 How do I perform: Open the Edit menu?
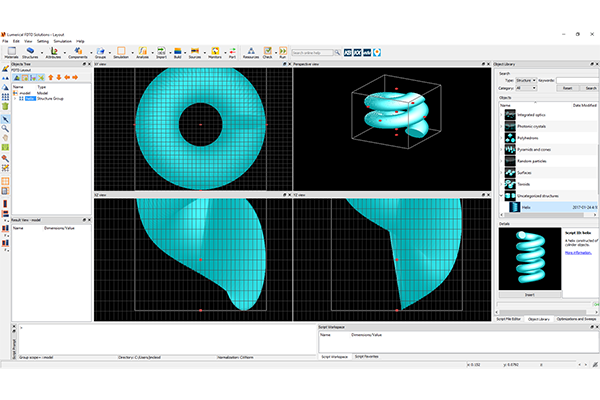(x=16, y=41)
